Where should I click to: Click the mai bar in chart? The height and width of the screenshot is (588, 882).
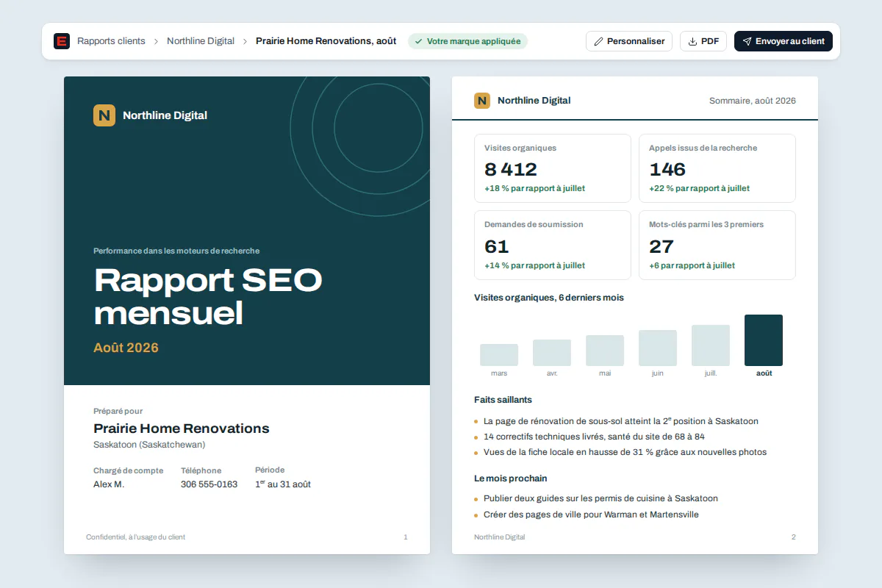[x=605, y=351]
